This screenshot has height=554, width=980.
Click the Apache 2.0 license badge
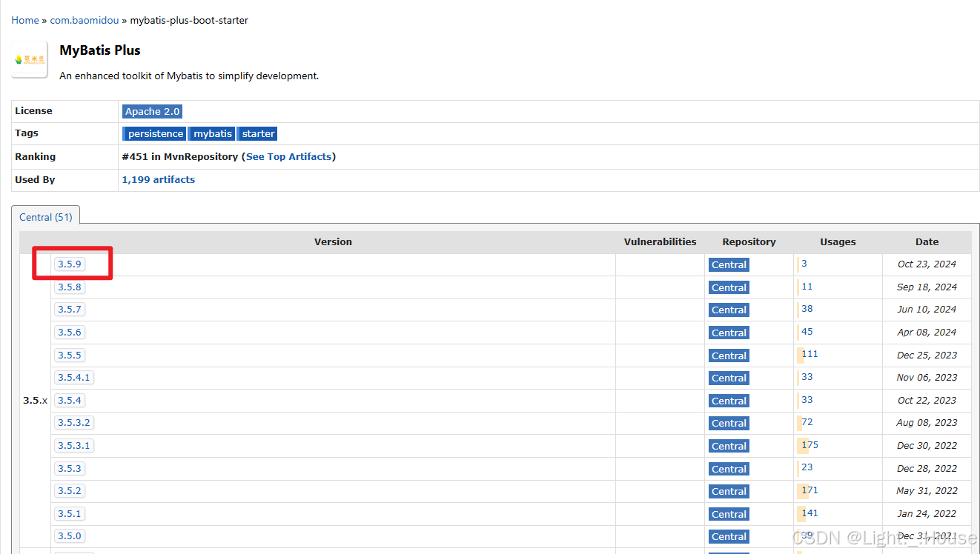[152, 111]
